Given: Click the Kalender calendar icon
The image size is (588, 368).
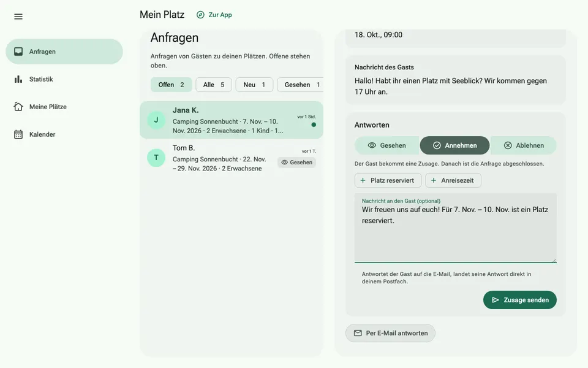Looking at the screenshot, I should pos(18,134).
